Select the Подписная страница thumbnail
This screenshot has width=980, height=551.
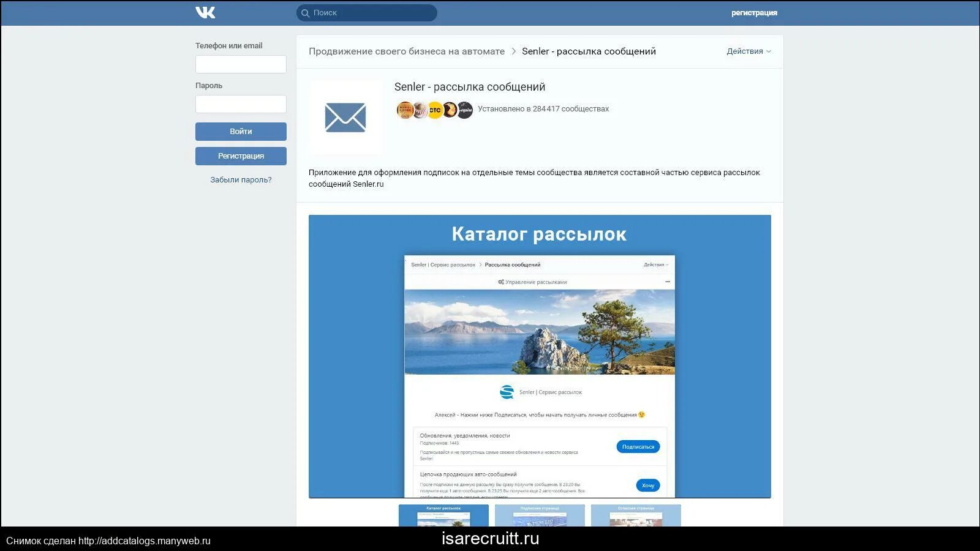coord(540,515)
